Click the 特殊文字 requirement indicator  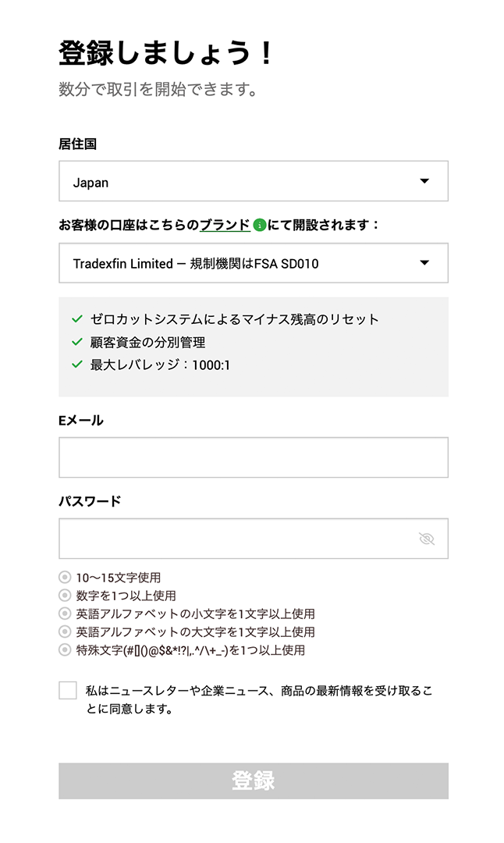coord(65,649)
